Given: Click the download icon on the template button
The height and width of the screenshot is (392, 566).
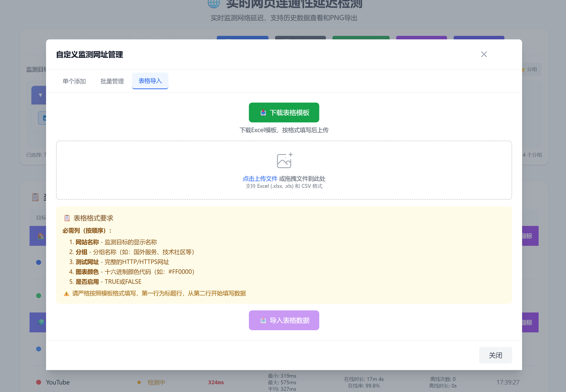Looking at the screenshot, I should click(263, 113).
